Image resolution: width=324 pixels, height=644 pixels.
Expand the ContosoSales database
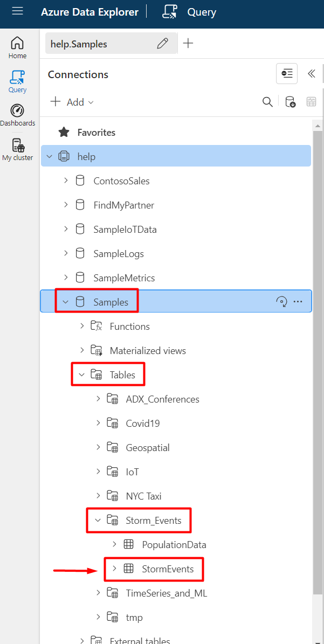point(66,181)
